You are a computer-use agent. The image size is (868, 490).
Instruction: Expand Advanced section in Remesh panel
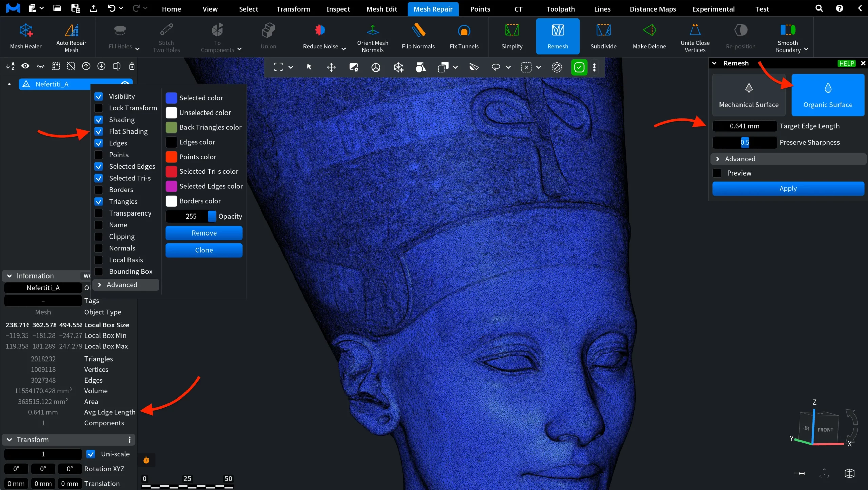tap(788, 159)
